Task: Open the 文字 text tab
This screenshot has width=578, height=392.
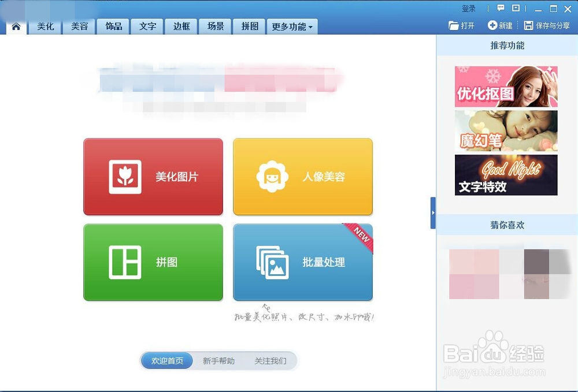Action: click(147, 26)
